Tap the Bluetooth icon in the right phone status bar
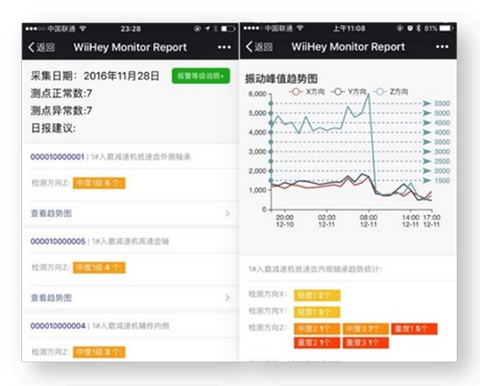 point(419,28)
